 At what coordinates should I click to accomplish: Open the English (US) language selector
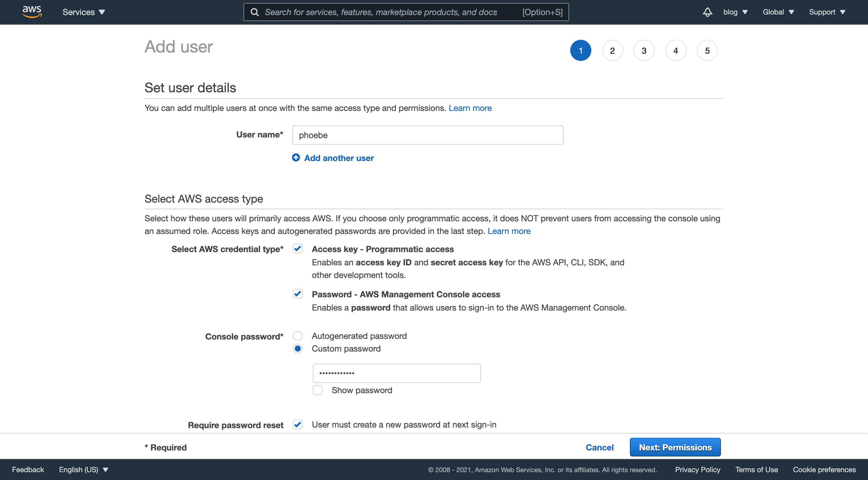83,469
